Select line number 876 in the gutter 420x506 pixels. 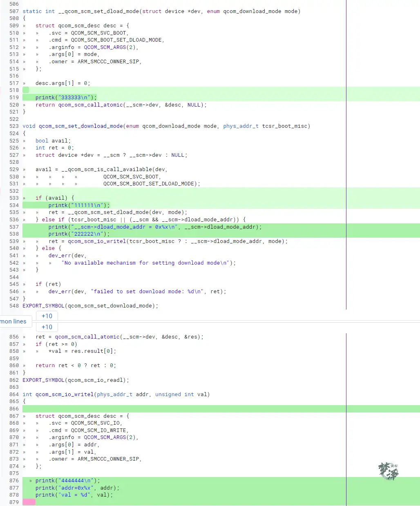[x=14, y=481]
